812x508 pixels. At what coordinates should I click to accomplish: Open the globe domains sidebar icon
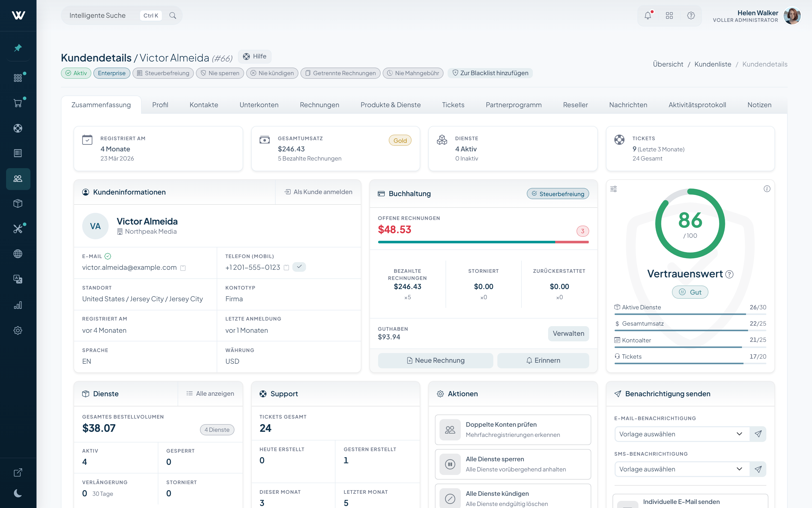(18, 254)
